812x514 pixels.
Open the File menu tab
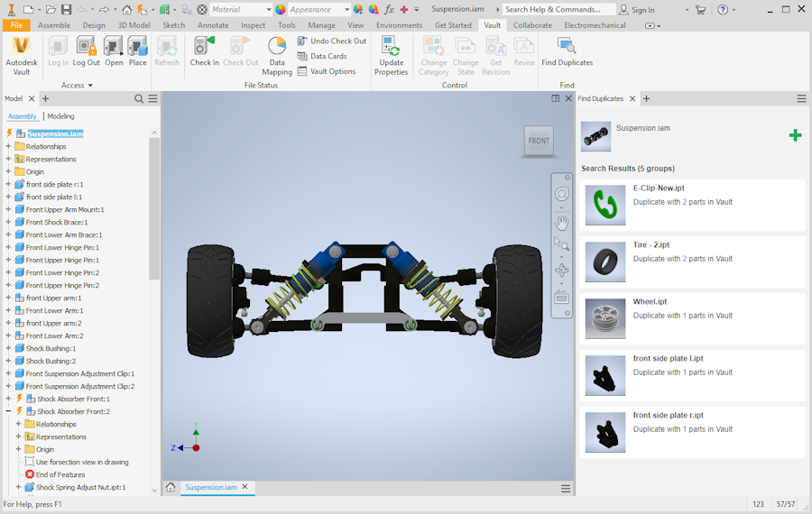(x=16, y=25)
